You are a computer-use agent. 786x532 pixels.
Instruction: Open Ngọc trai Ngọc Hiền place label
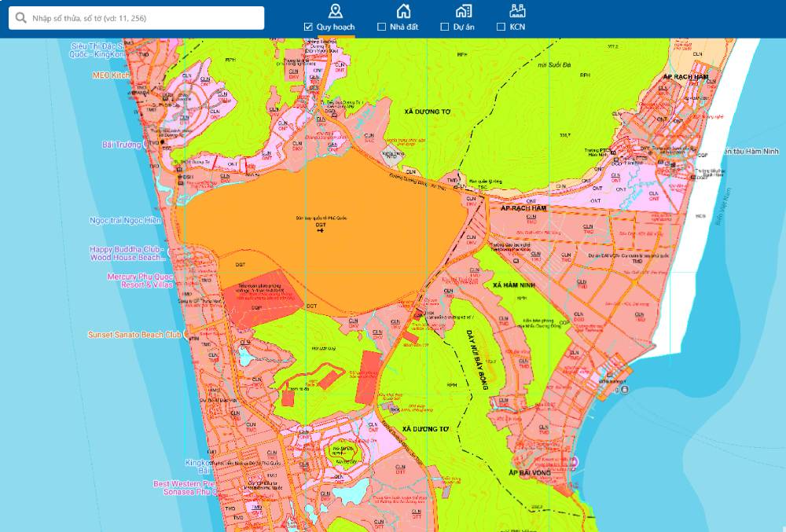coord(125,221)
